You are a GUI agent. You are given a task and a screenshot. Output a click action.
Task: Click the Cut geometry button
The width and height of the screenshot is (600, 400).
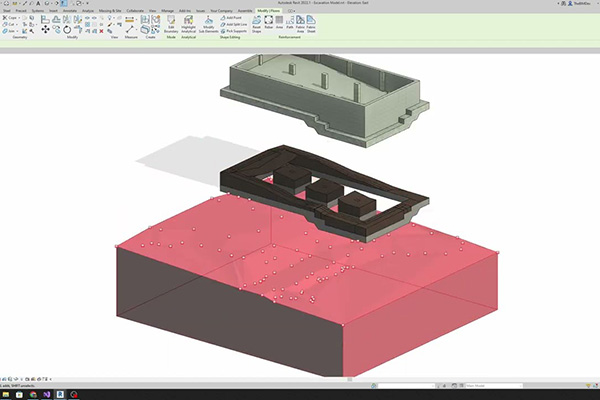point(9,24)
